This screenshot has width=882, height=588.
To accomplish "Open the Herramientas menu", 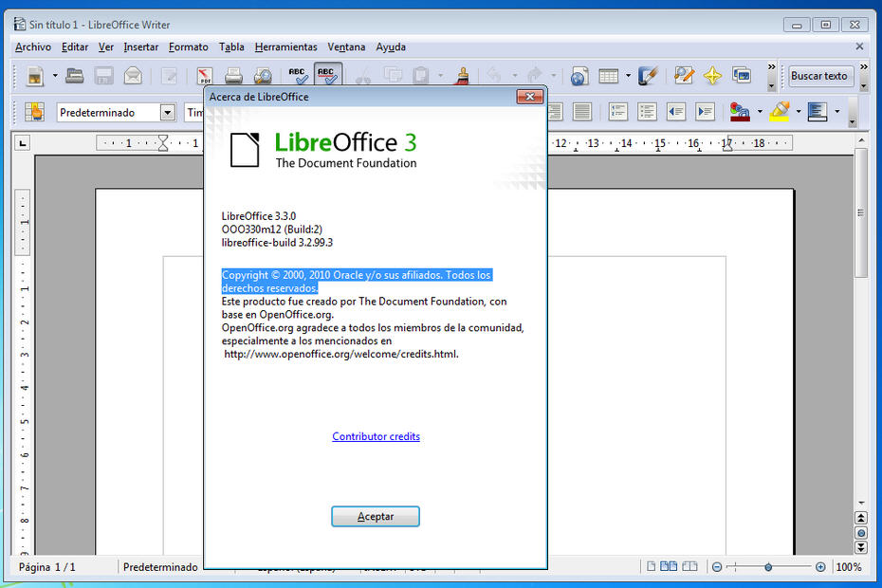I will 285,47.
